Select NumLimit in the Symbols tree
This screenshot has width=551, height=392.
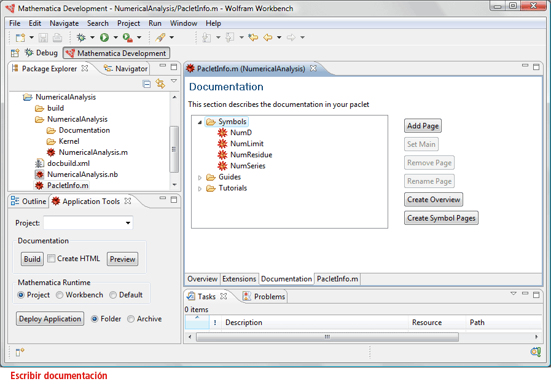pyautogui.click(x=246, y=144)
